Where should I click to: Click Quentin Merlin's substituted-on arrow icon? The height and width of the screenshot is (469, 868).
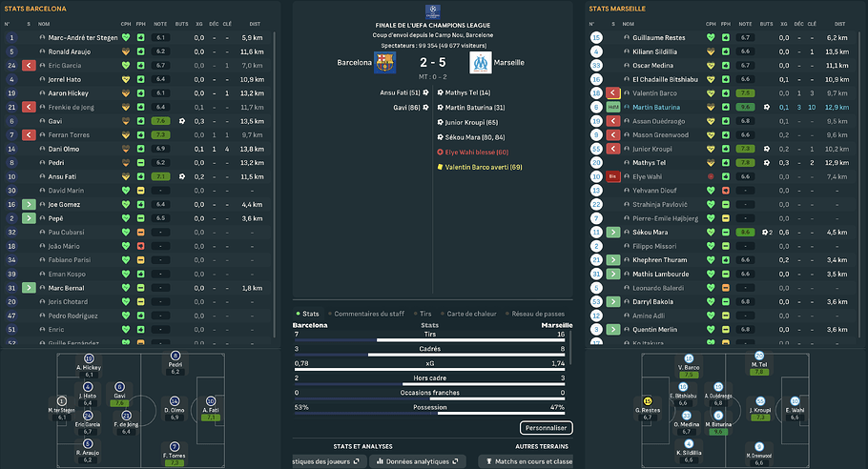tap(612, 330)
